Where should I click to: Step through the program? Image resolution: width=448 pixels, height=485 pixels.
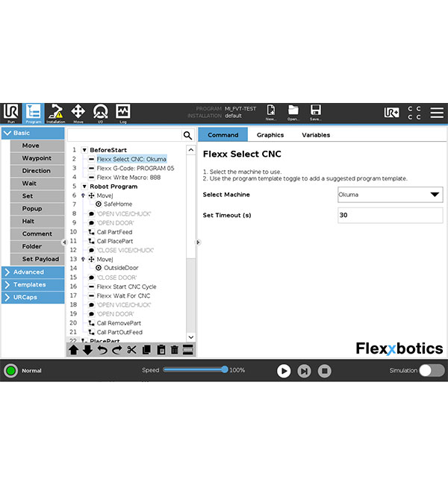pyautogui.click(x=304, y=371)
